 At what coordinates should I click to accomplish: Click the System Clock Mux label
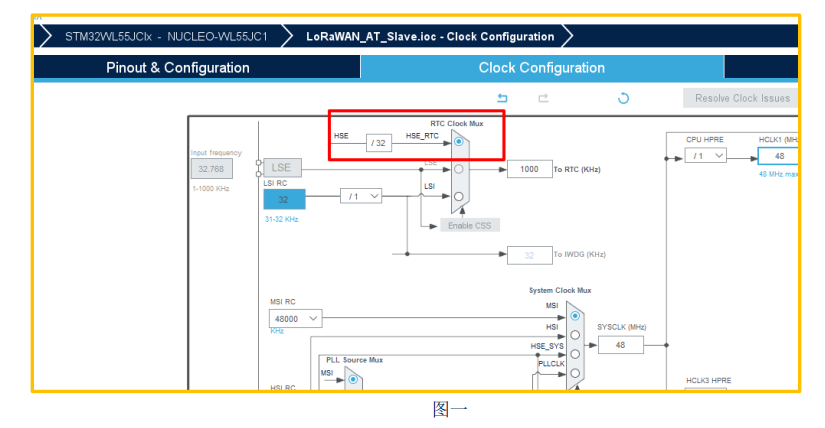[x=560, y=290]
